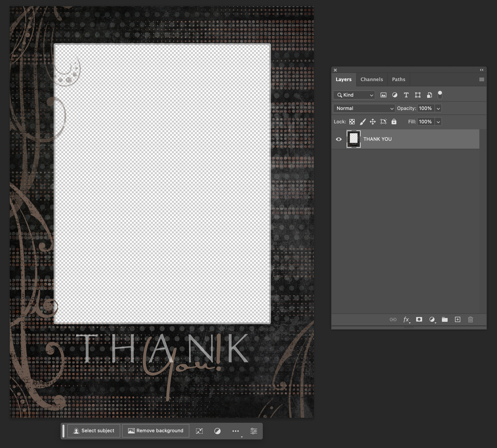
Task: Switch to the Paths tab
Action: coord(398,79)
